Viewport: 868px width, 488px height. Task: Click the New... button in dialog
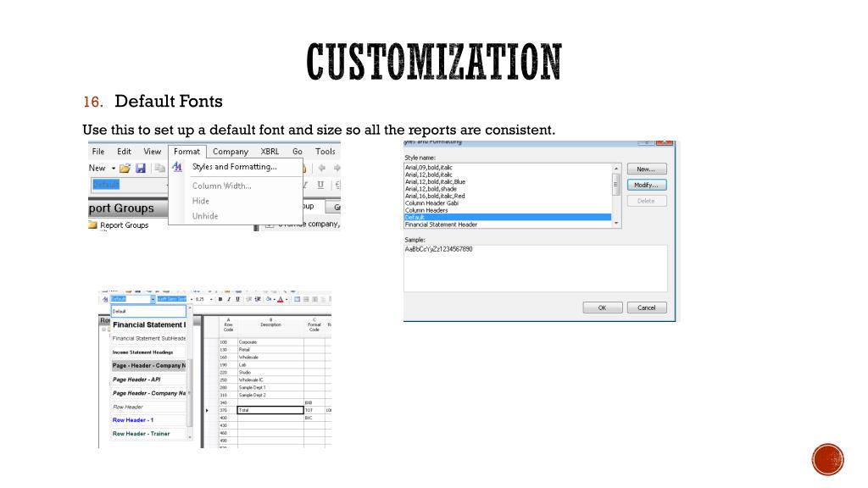click(x=647, y=169)
